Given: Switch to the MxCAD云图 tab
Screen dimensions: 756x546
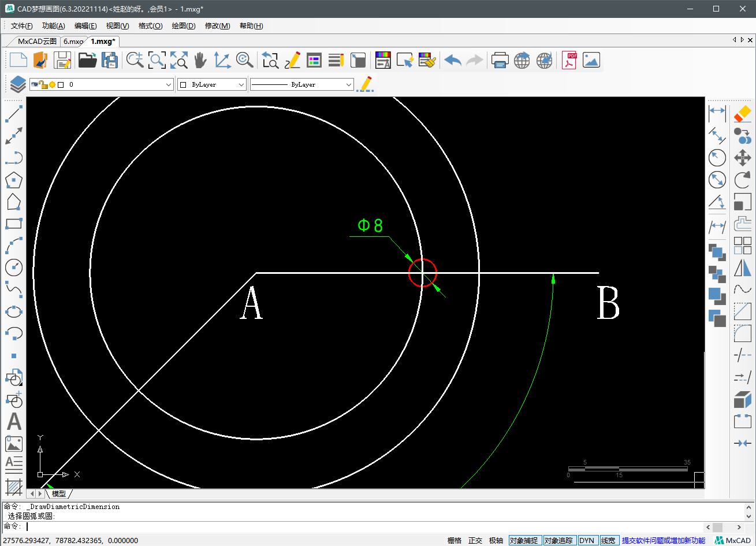Looking at the screenshot, I should (x=37, y=41).
